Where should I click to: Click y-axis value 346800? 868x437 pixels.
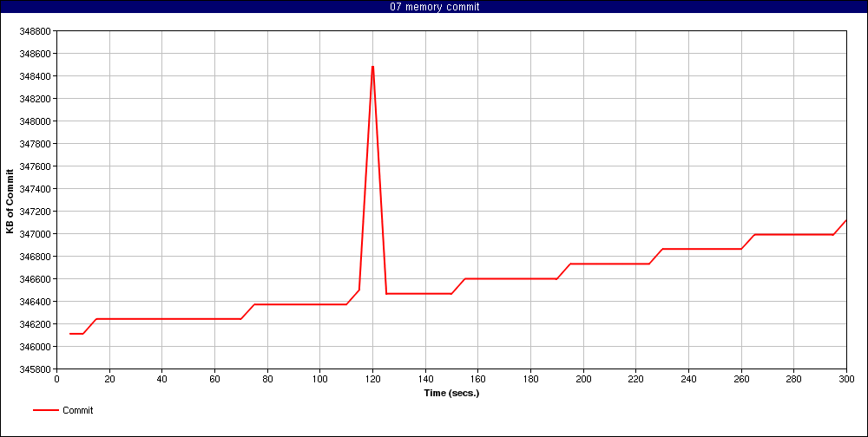point(35,257)
